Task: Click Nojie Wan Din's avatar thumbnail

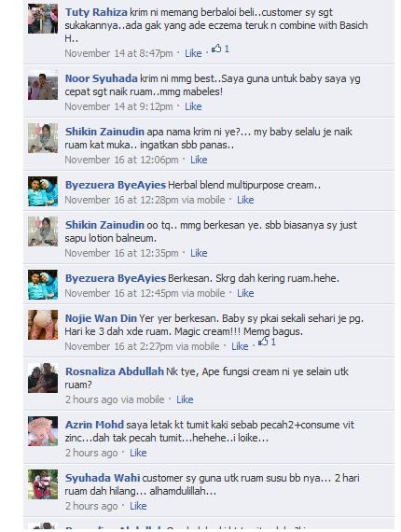Action: [x=43, y=325]
